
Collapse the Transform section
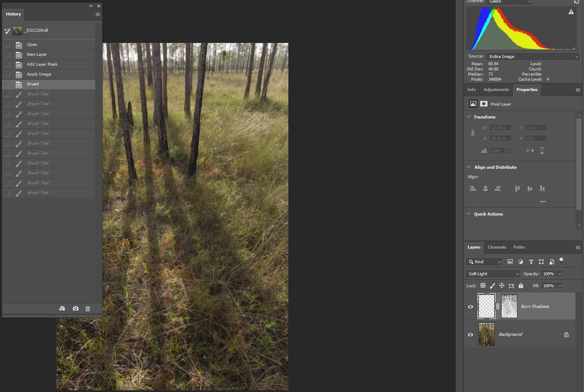point(468,117)
